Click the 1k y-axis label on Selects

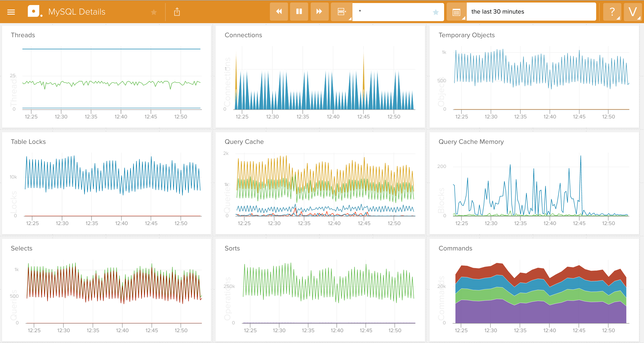tap(17, 270)
